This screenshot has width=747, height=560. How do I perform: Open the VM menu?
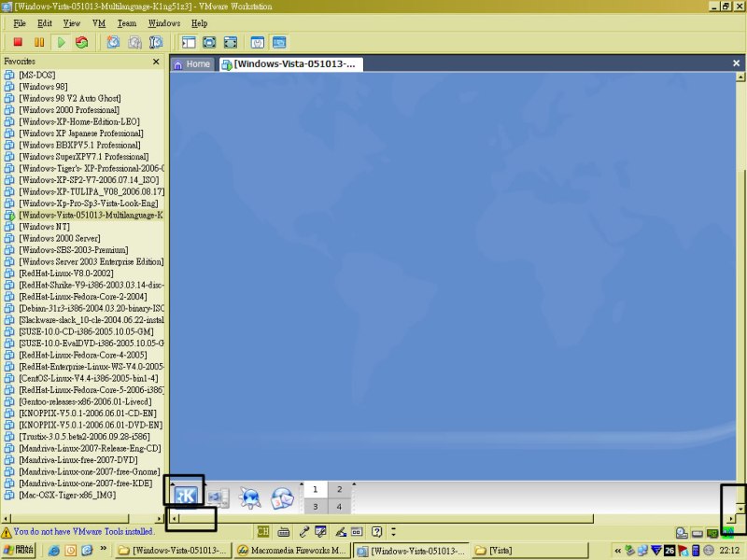(x=99, y=23)
